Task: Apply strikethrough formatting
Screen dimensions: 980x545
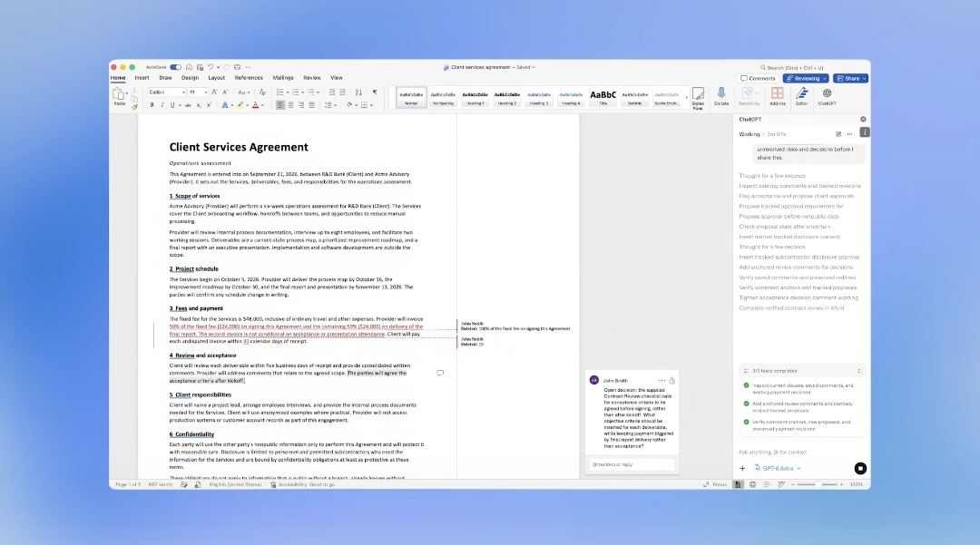Action: point(188,105)
